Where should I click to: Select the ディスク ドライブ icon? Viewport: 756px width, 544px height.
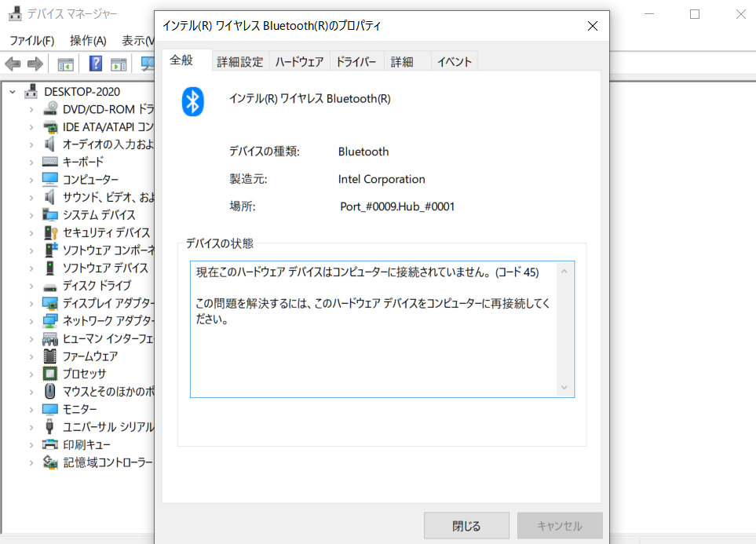50,287
